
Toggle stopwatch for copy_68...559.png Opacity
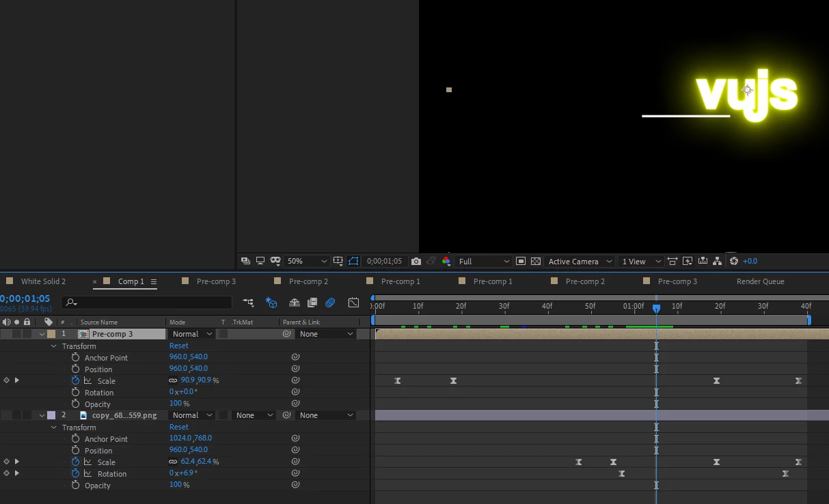pos(76,485)
